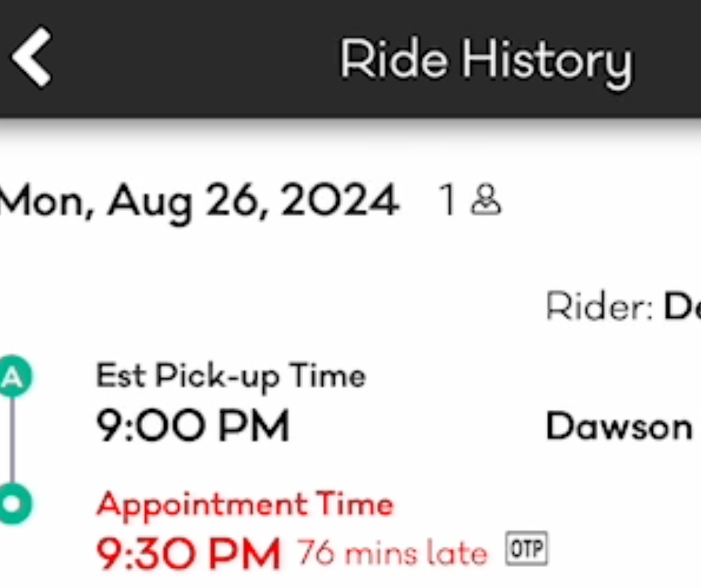Select the date Mon, Aug 26, 2024
This screenshot has height=588, width=701.
[199, 202]
